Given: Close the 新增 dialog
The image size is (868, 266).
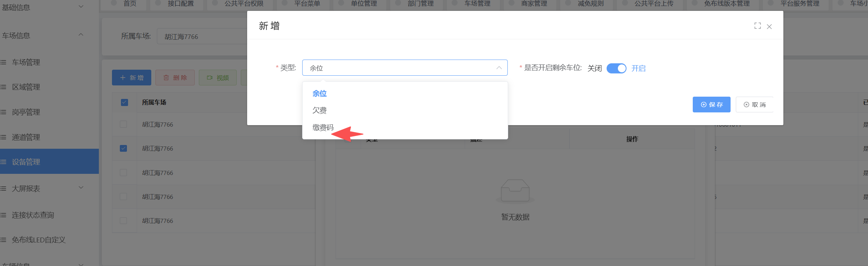Looking at the screenshot, I should coord(770,27).
